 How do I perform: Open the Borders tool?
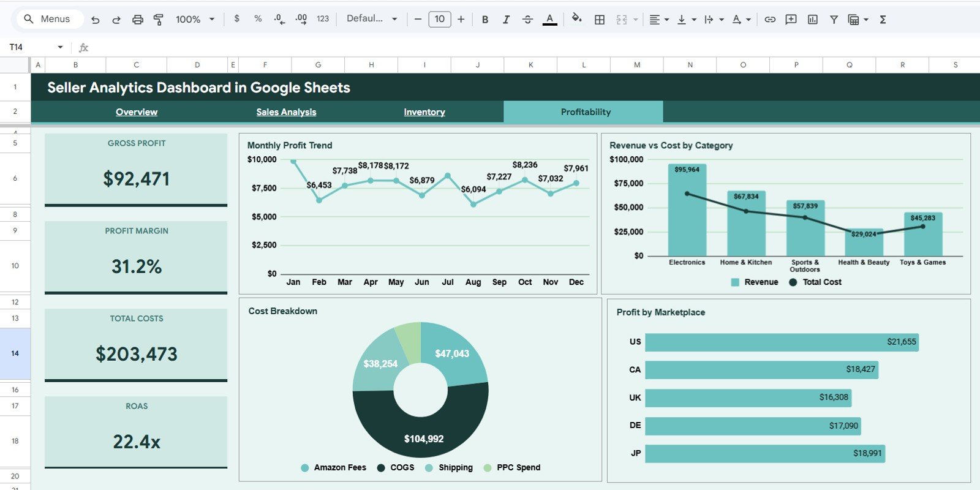tap(600, 20)
